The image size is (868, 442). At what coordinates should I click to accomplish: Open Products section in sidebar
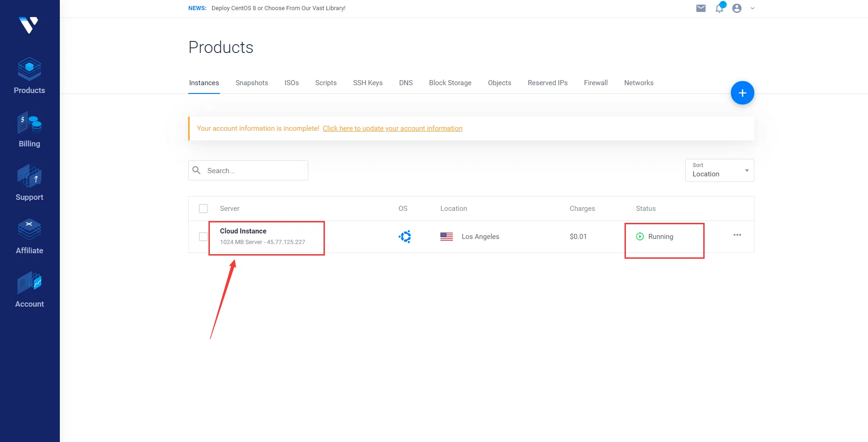point(29,76)
